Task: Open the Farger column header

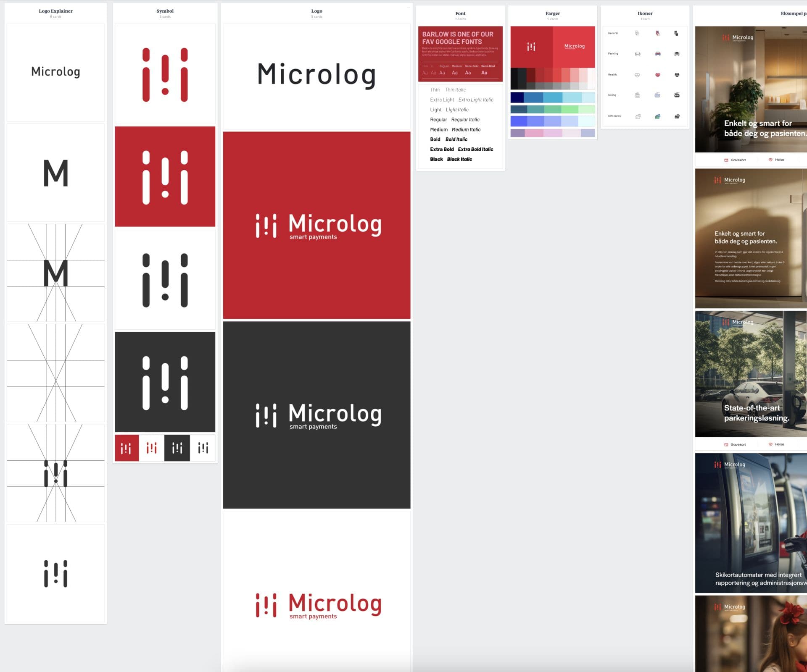Action: pyautogui.click(x=552, y=13)
